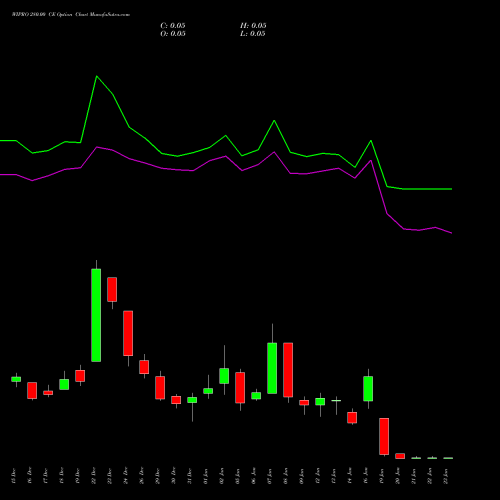Click the '09 Jan' date label
Viewport: 500px width, 500px height.
coord(302,476)
